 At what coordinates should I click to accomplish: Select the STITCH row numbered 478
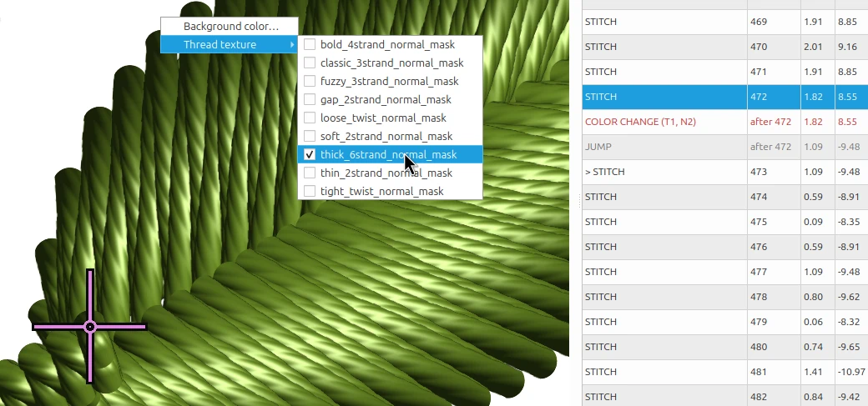tap(724, 297)
